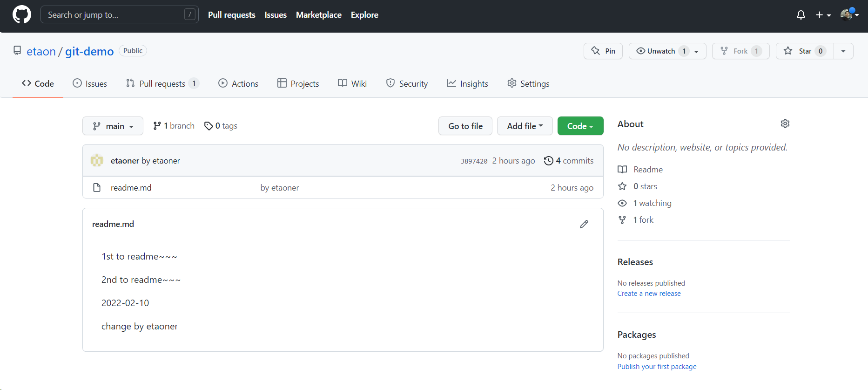View the 1 branch link
This screenshot has height=390, width=868.
[174, 126]
